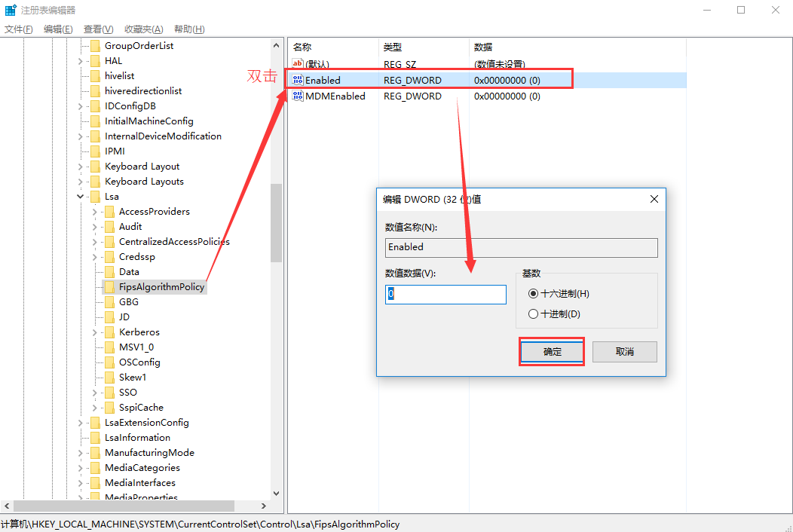Click the Registry Editor app icon in title bar

click(11, 10)
